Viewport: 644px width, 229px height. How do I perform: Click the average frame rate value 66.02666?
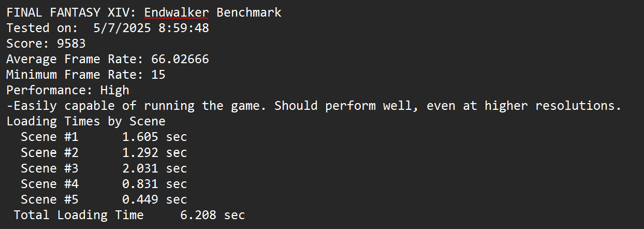(180, 59)
